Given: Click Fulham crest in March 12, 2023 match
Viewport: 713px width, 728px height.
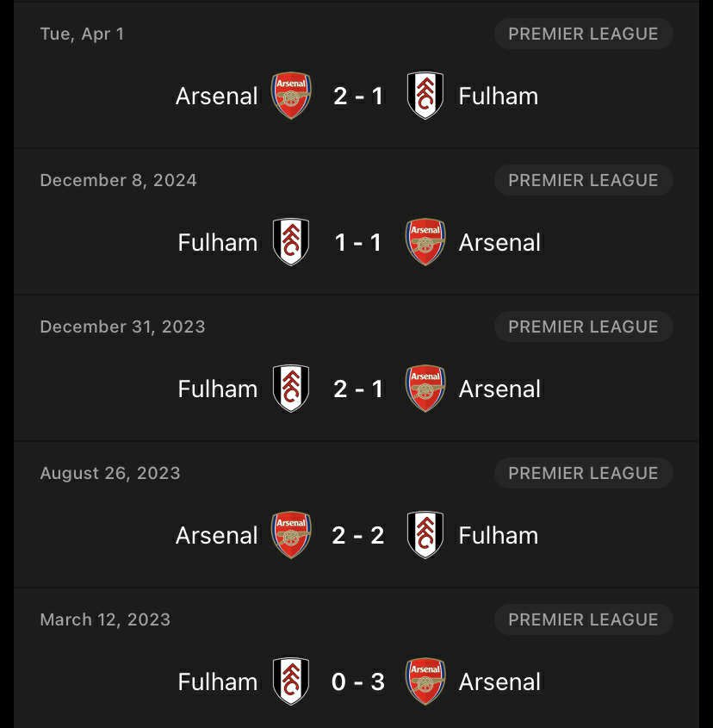Looking at the screenshot, I should coord(291,681).
